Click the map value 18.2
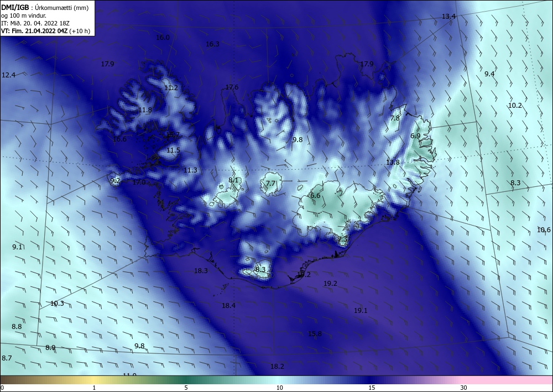Image resolution: width=553 pixels, height=392 pixels. 277,367
